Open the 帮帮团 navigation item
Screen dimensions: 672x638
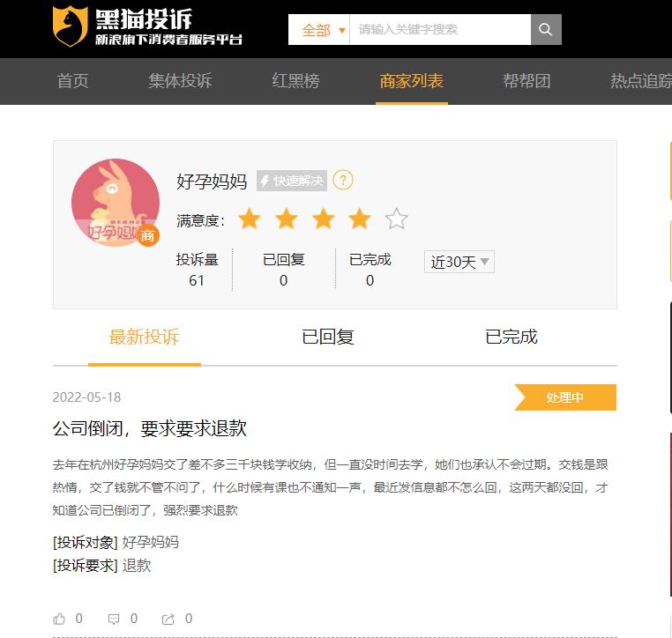[x=526, y=81]
